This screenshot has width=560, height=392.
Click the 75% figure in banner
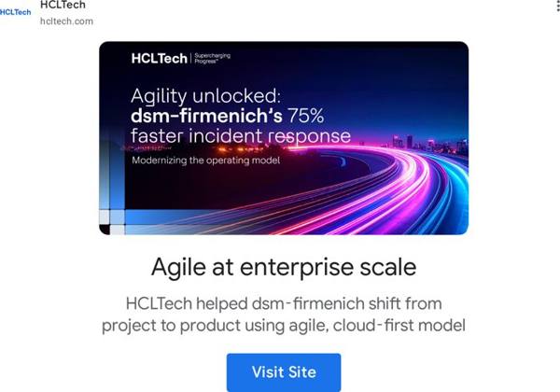306,116
